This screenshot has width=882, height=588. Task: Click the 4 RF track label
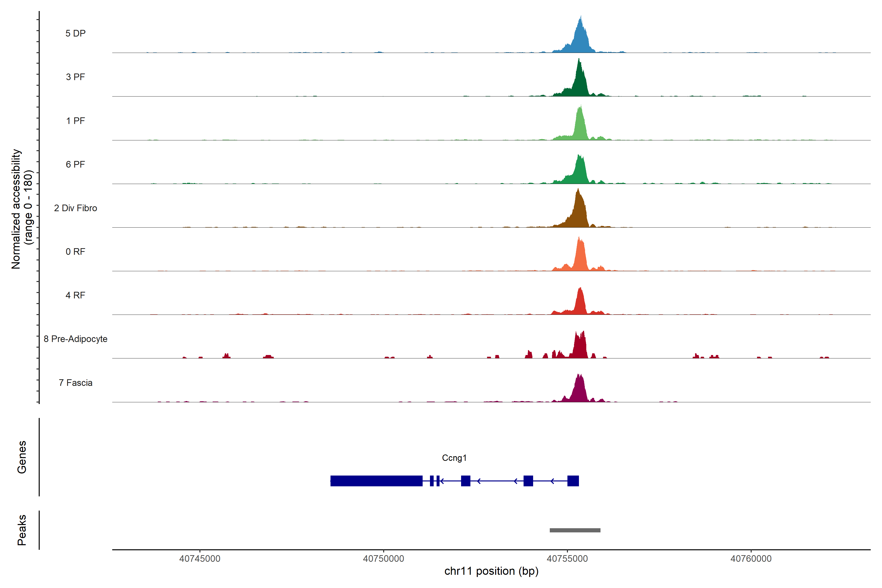(x=75, y=295)
